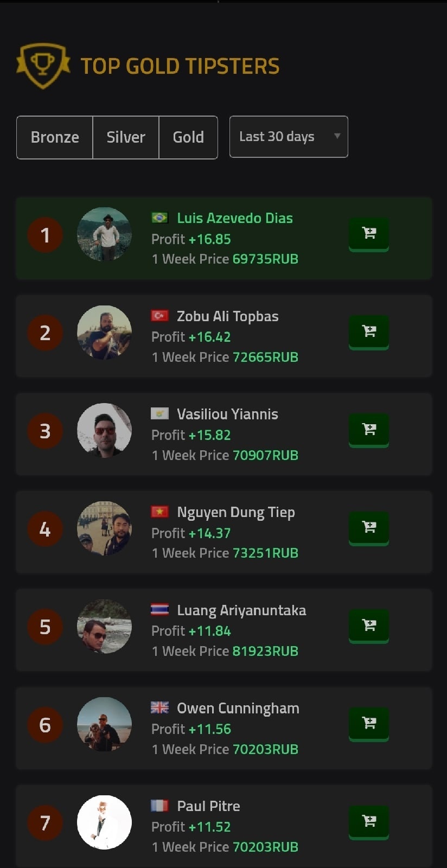Select the Gold tier tab
The width and height of the screenshot is (447, 868).
click(188, 137)
